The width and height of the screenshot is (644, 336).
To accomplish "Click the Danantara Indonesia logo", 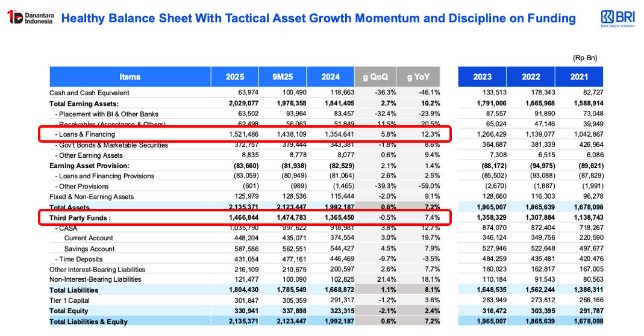I will point(31,17).
